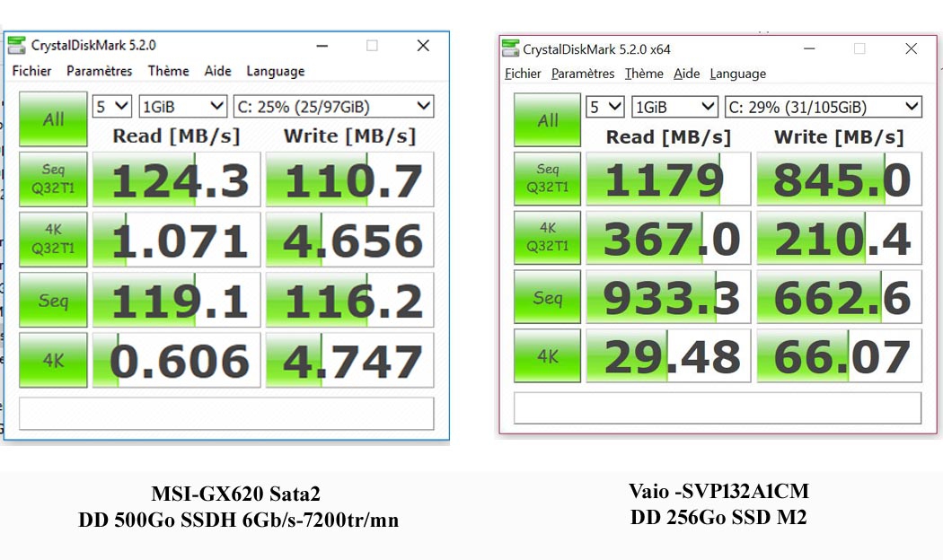
Task: Click the 662.6 write result cell
Action: pos(839,297)
